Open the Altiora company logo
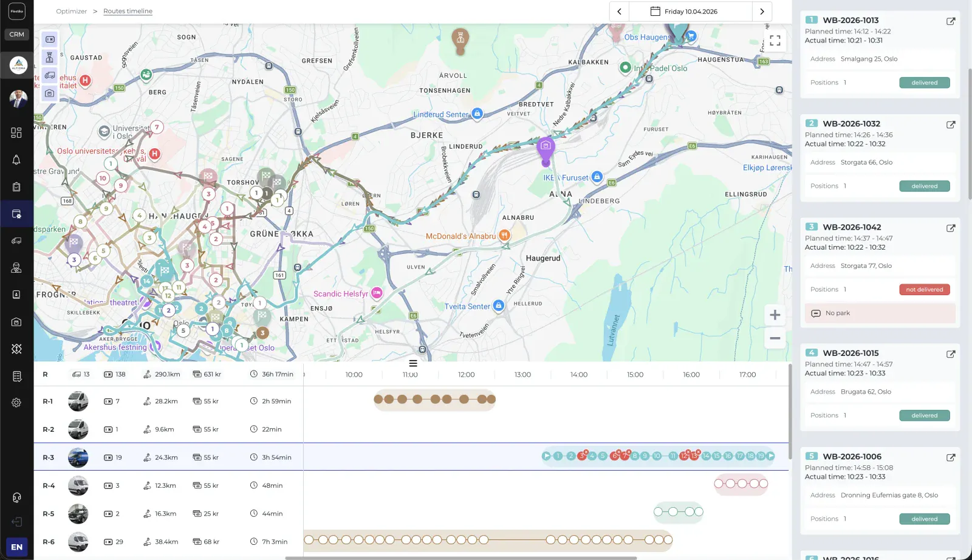 (x=18, y=65)
